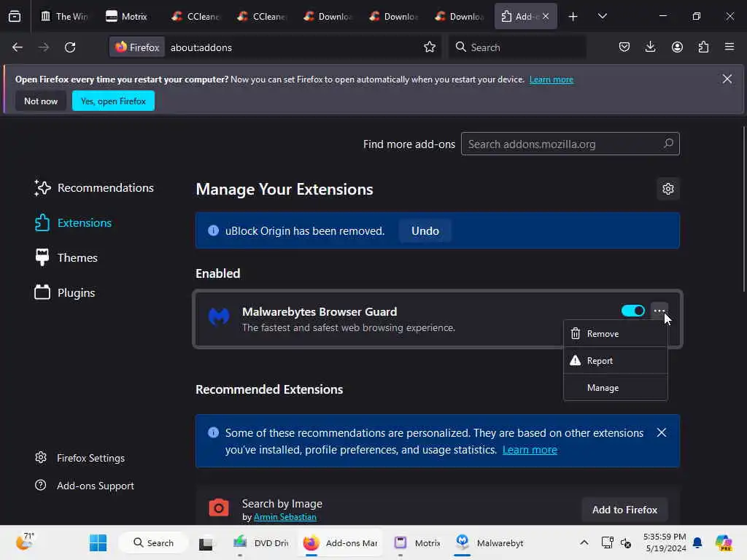747x560 pixels.
Task: Open the Firefox account icon
Action: 677,47
